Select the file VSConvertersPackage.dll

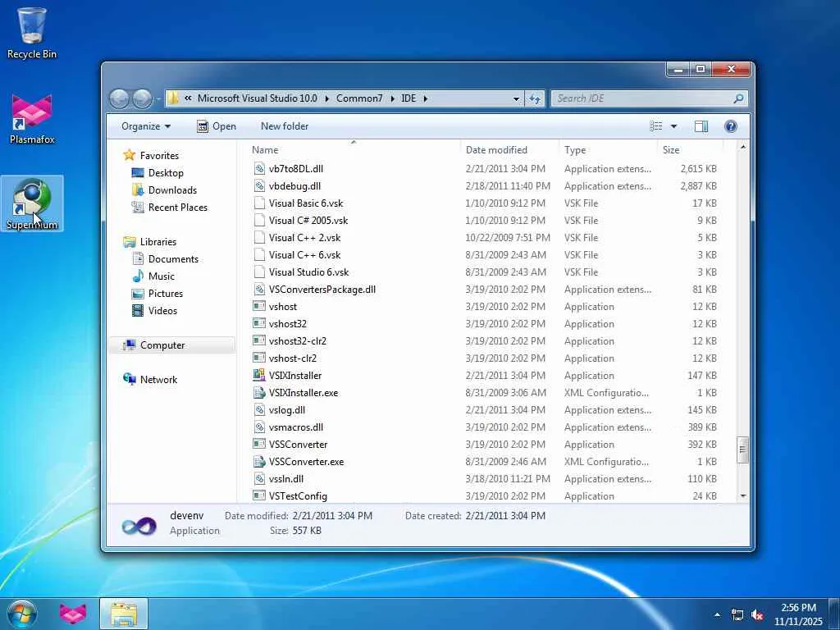(322, 290)
